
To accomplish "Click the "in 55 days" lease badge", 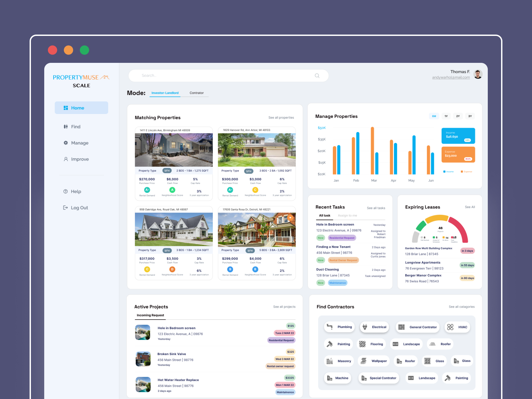I will click(467, 265).
